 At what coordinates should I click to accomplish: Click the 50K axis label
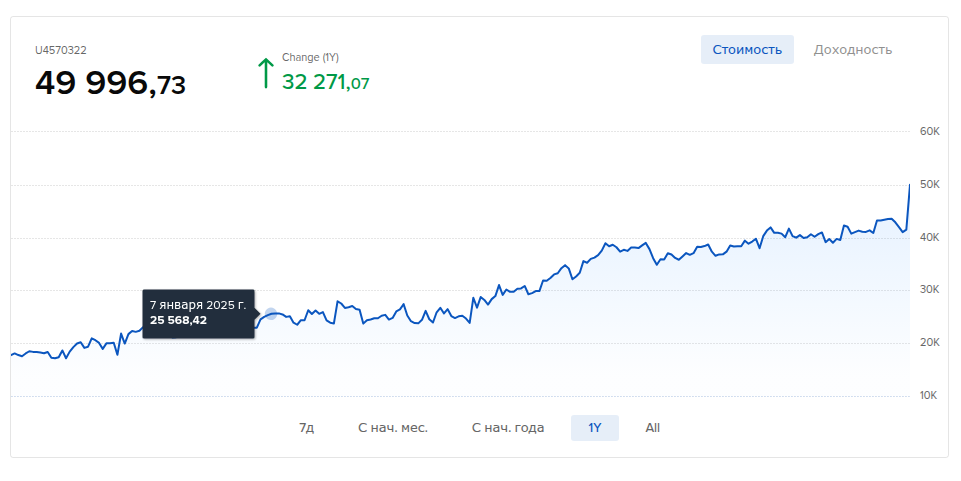click(x=929, y=185)
